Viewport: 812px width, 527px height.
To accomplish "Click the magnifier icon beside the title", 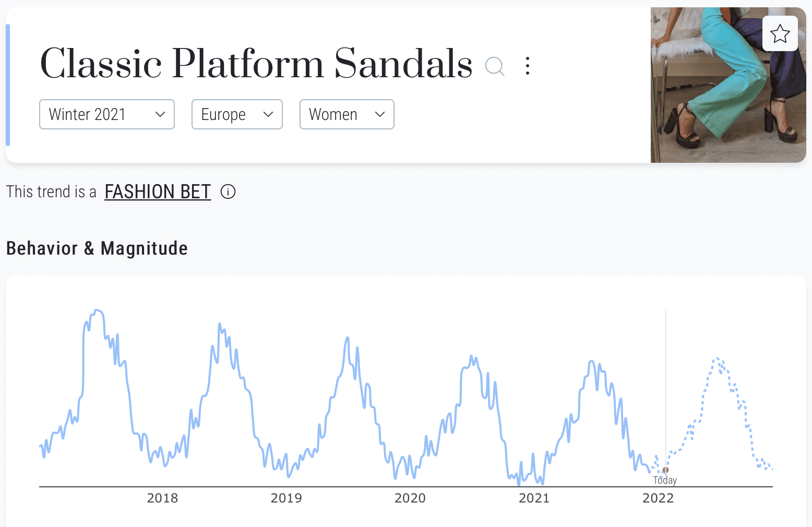I will click(494, 66).
